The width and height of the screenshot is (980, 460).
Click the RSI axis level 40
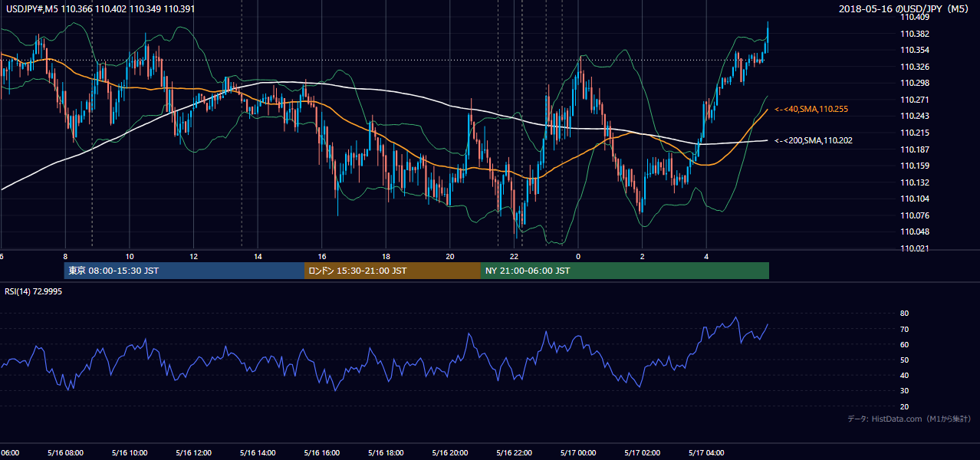(904, 375)
